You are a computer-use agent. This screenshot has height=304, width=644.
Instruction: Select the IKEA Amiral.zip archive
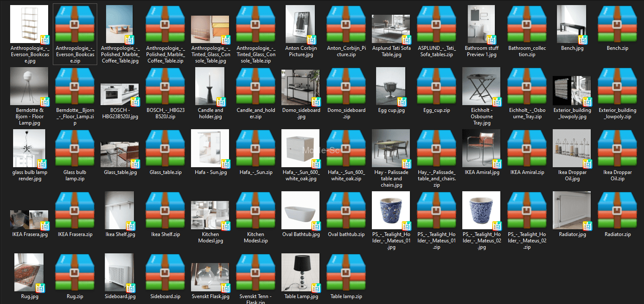pos(527,149)
